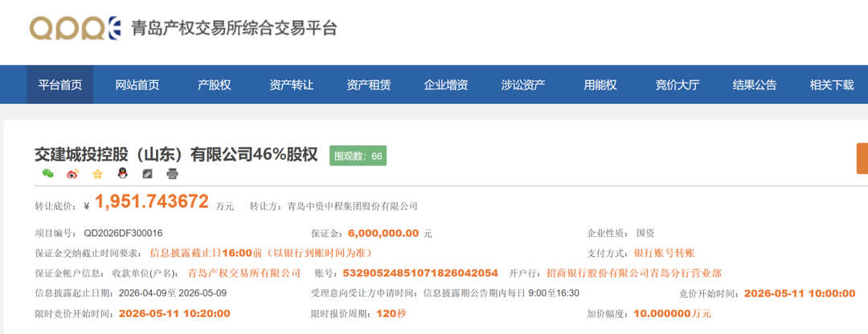View 结果公告 announcements
Image resolution: width=868 pixels, height=334 pixels.
tap(755, 85)
